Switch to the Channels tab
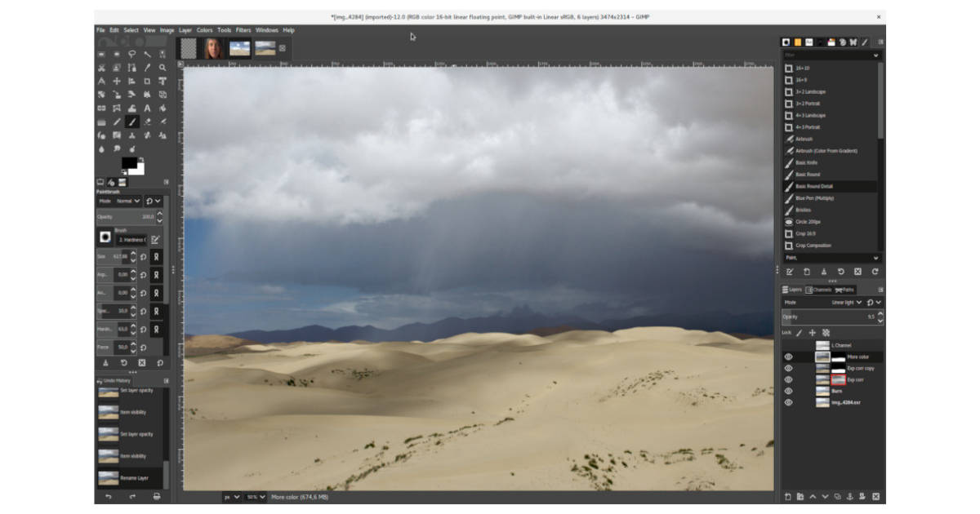The width and height of the screenshot is (980, 514). [819, 290]
